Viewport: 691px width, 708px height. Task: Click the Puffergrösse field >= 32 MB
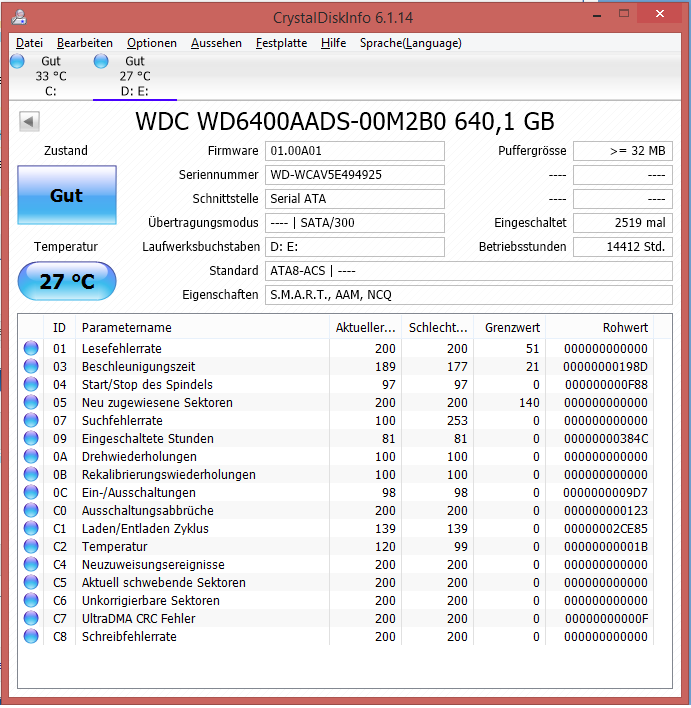[623, 151]
